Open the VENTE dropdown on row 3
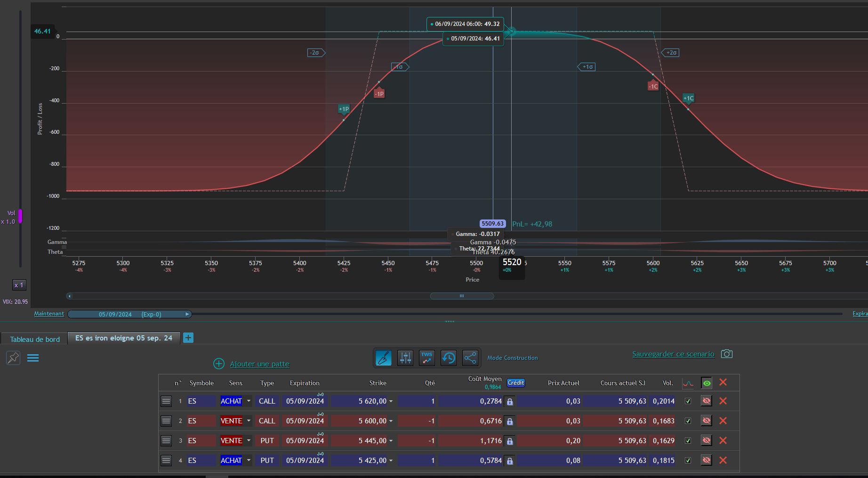The width and height of the screenshot is (868, 478). pyautogui.click(x=249, y=441)
